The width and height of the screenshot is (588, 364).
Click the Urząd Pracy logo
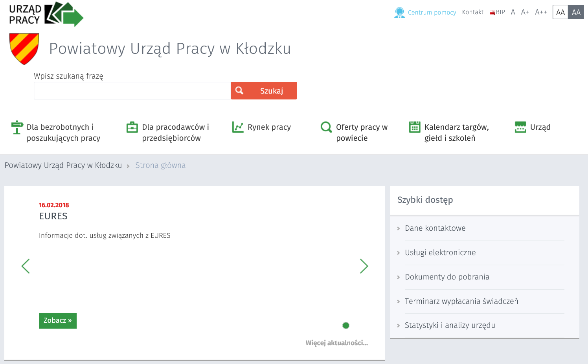[46, 15]
